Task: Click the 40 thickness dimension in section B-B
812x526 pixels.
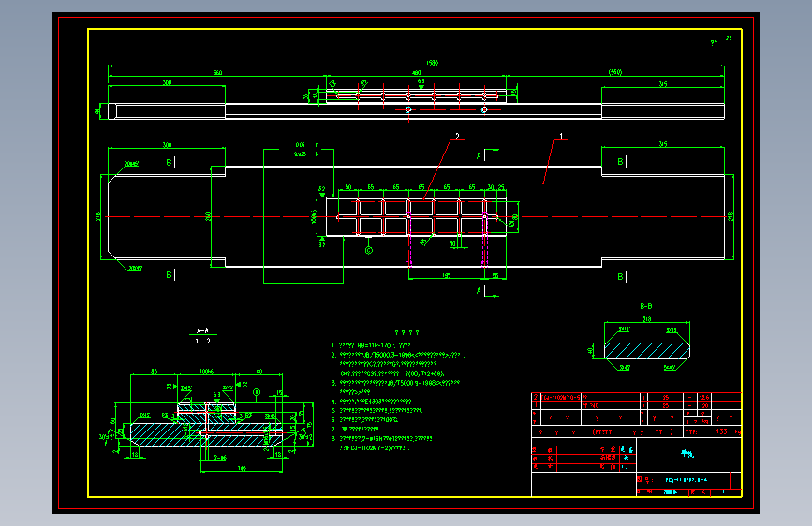Action: [590, 350]
